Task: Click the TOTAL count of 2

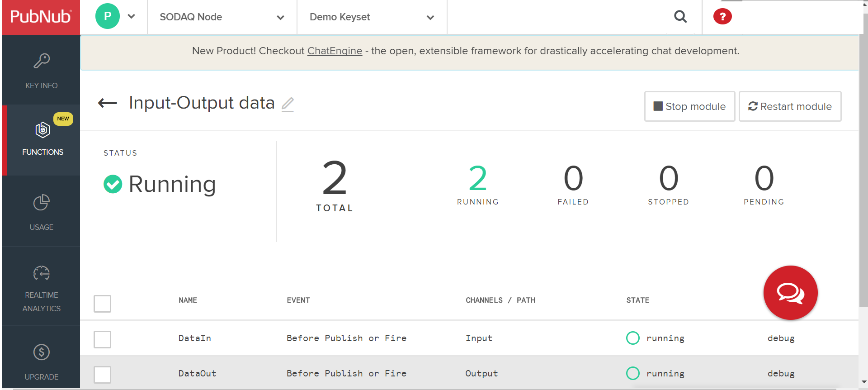Action: [335, 178]
